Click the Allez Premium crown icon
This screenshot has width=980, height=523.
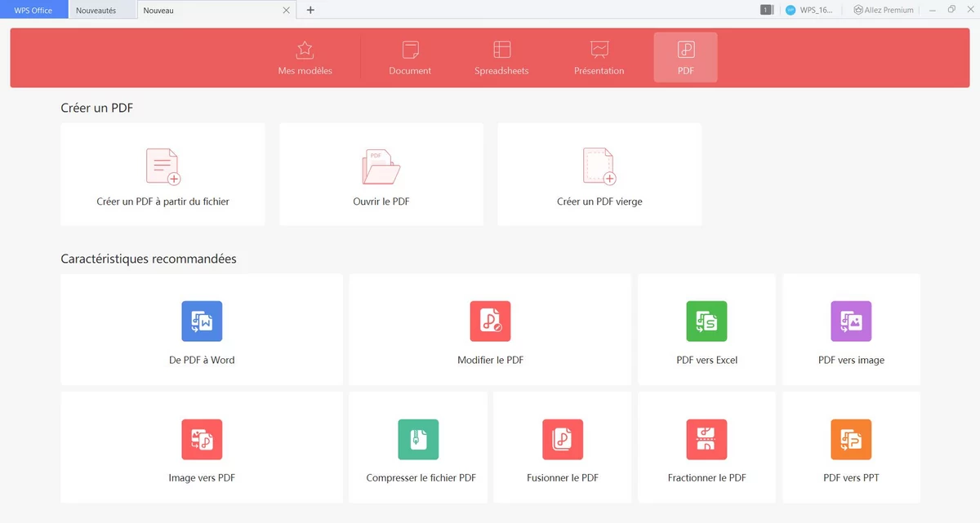pos(858,10)
